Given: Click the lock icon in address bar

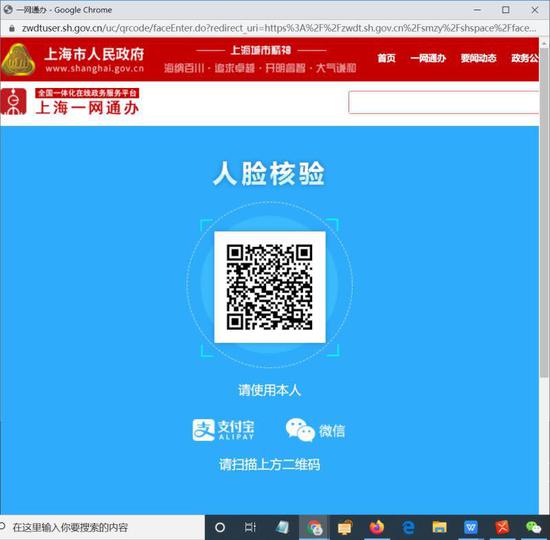Looking at the screenshot, I should tap(12, 28).
